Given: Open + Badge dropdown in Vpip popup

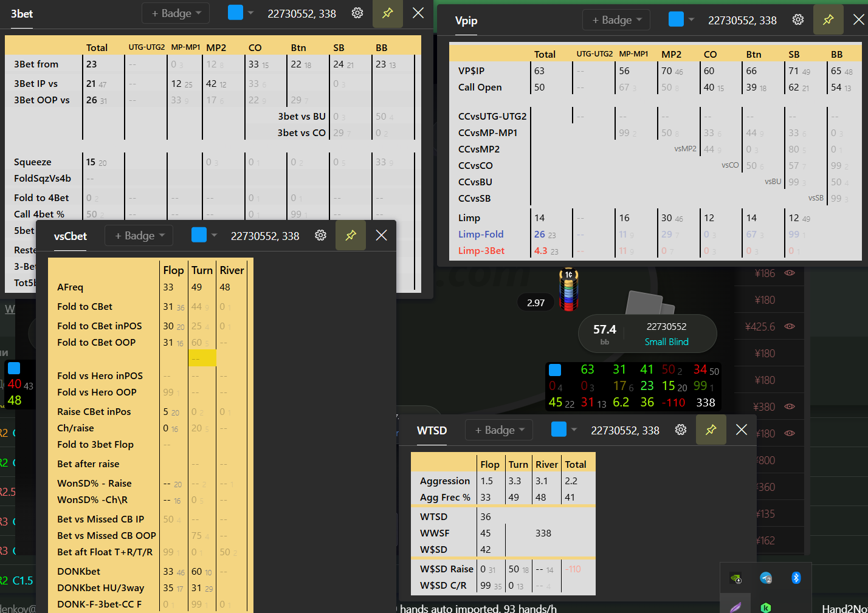Looking at the screenshot, I should (616, 20).
